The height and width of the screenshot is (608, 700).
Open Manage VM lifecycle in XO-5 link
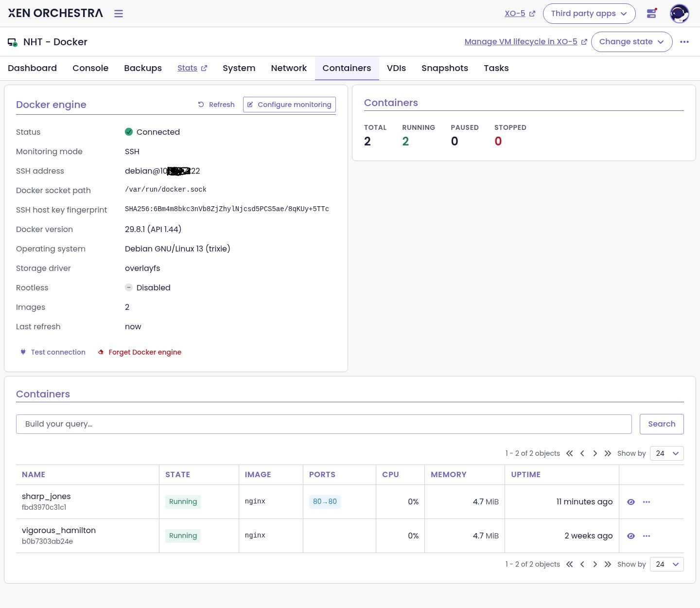pyautogui.click(x=526, y=42)
